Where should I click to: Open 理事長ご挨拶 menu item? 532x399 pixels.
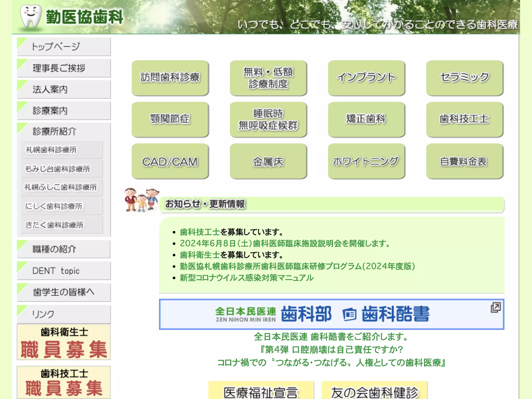coord(64,68)
